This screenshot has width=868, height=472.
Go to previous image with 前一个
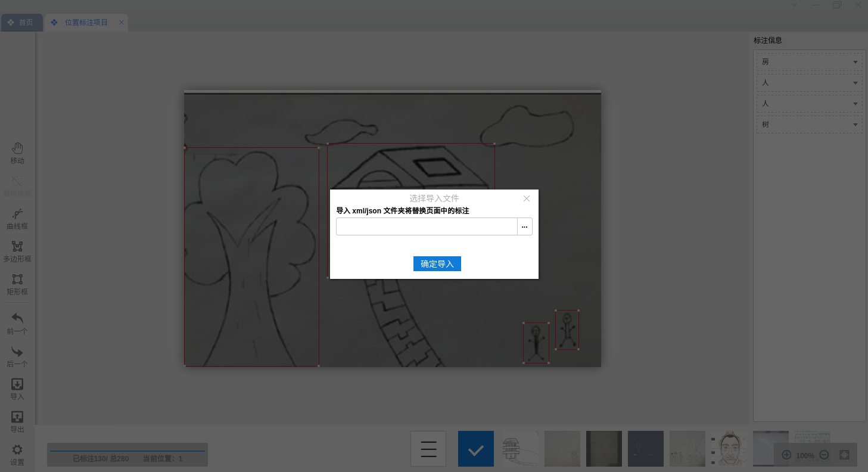click(17, 324)
